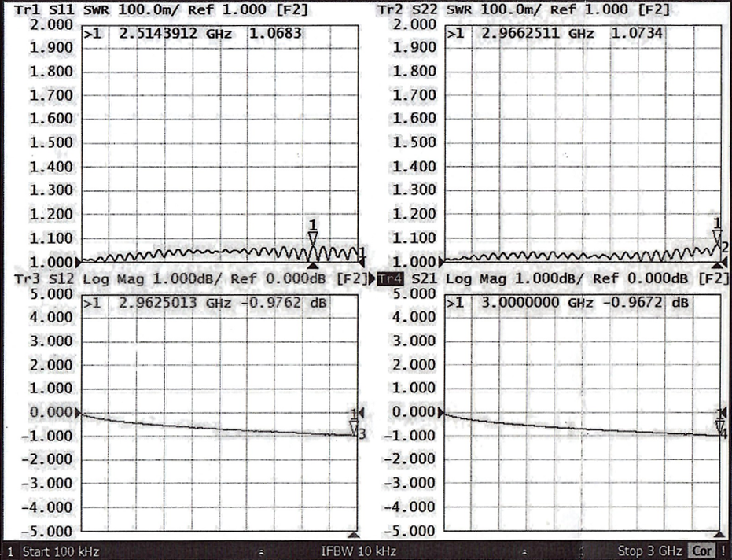Activate the highlighted Tr4 trace label
732x560 pixels.
(x=390, y=279)
